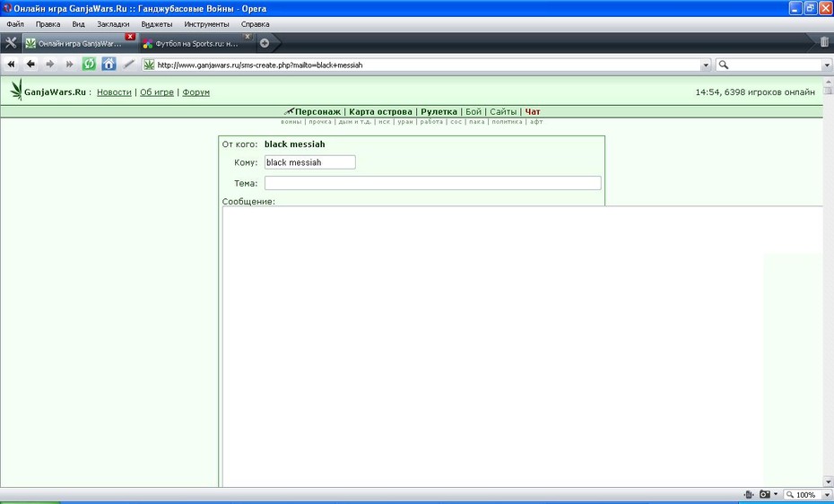This screenshot has height=504, width=834.
Task: Click the Opera logo in title bar
Action: click(x=7, y=8)
